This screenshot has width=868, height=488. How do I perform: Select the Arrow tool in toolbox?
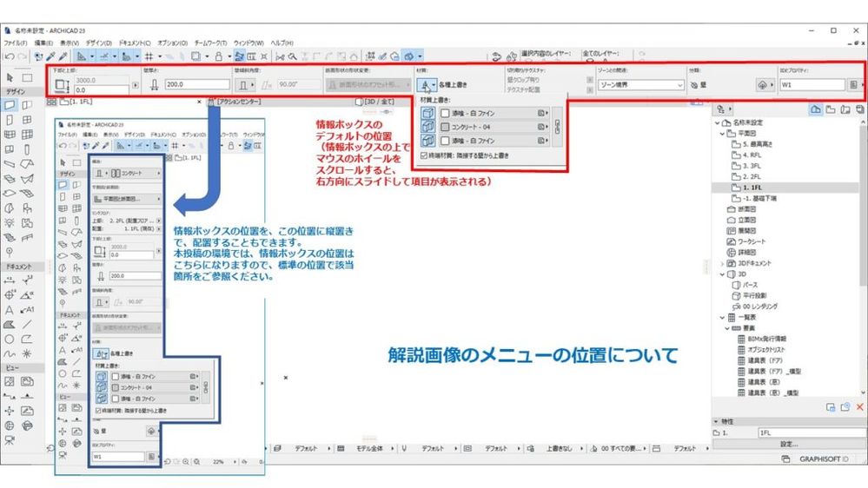pyautogui.click(x=10, y=77)
